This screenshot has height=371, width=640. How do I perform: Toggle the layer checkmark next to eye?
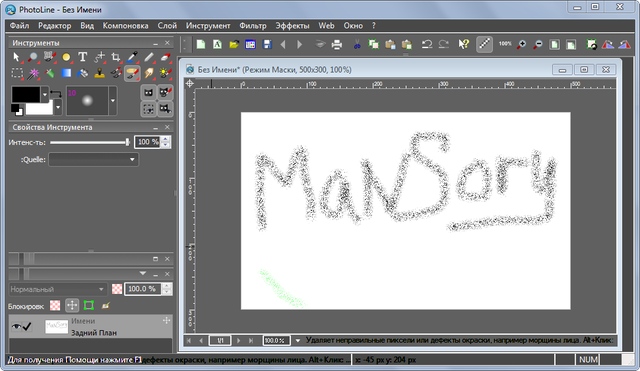(27, 326)
